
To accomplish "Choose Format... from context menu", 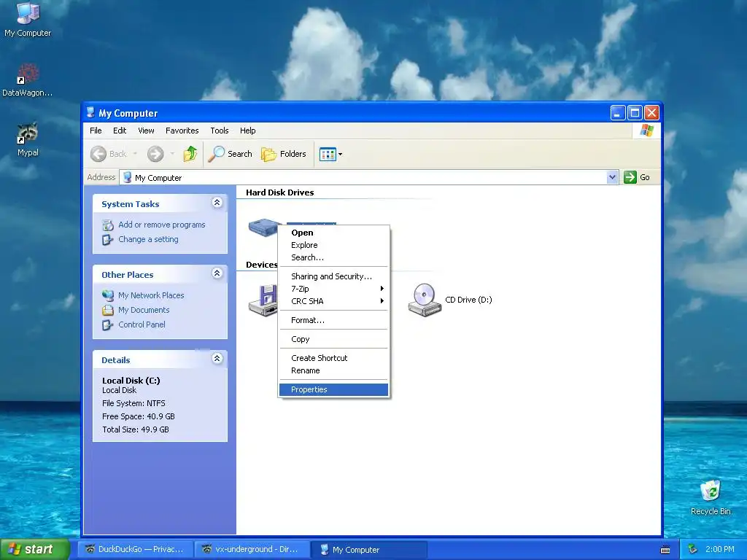I will (x=333, y=320).
